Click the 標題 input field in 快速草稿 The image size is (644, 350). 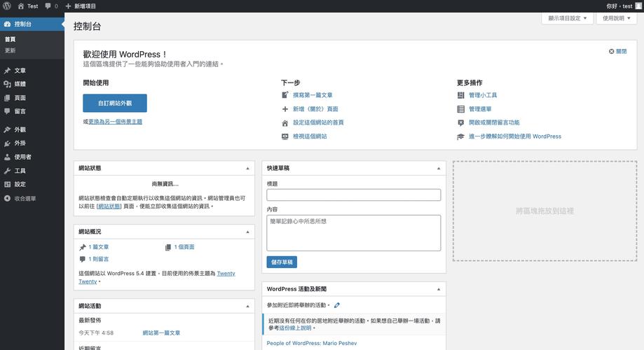[354, 195]
